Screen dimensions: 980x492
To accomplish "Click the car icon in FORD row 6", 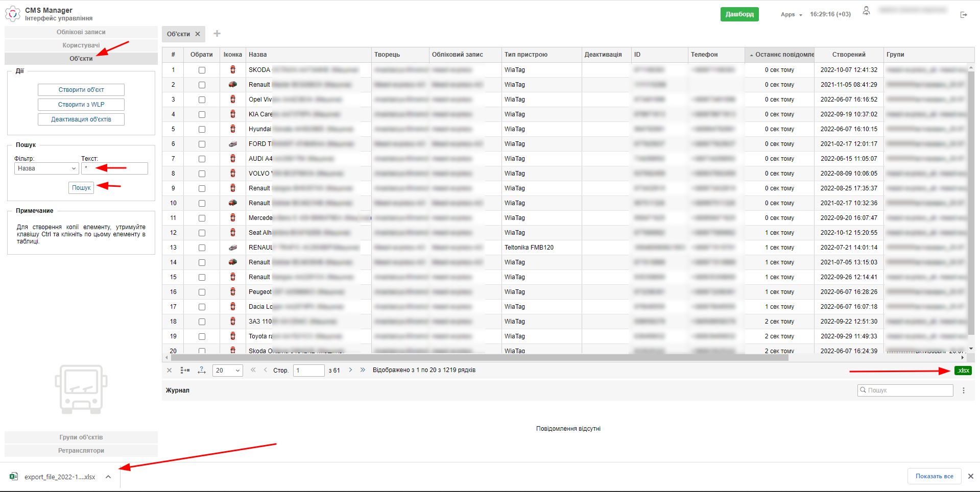I will pyautogui.click(x=233, y=144).
